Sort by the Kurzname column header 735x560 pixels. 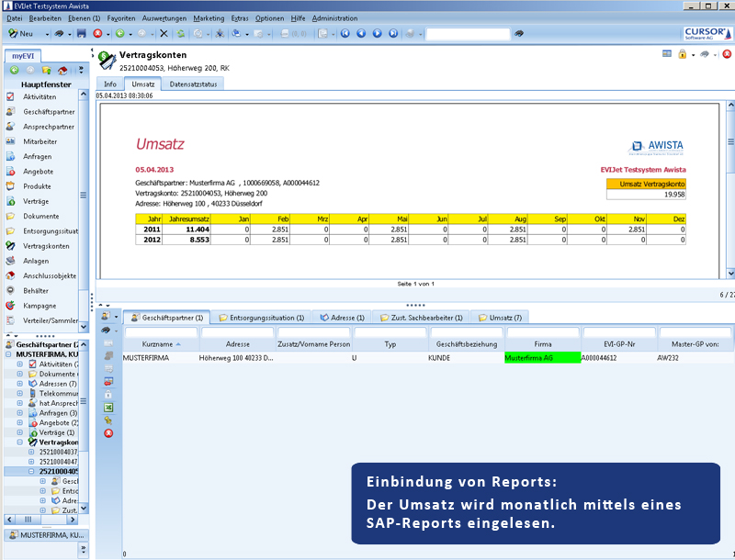point(158,344)
